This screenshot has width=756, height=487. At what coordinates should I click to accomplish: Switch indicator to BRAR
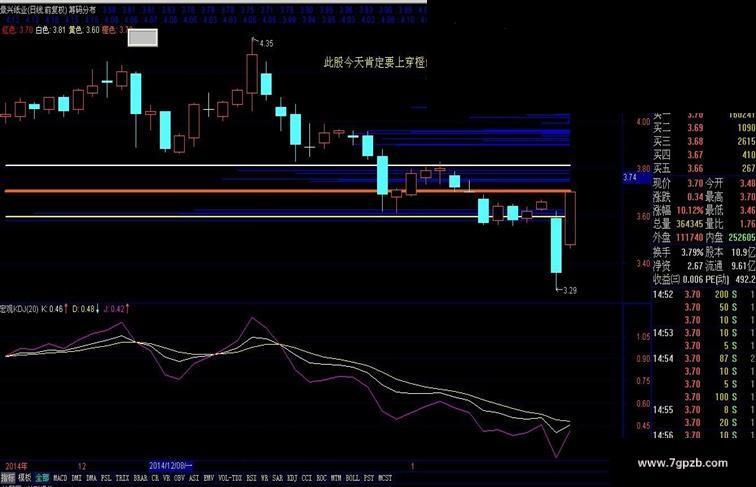(x=140, y=478)
